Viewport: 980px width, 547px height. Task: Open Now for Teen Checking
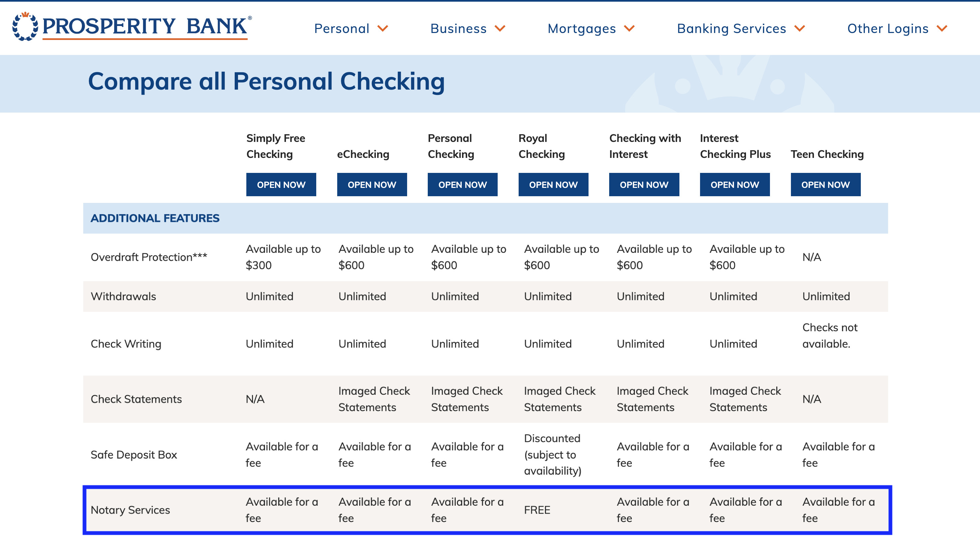(826, 185)
